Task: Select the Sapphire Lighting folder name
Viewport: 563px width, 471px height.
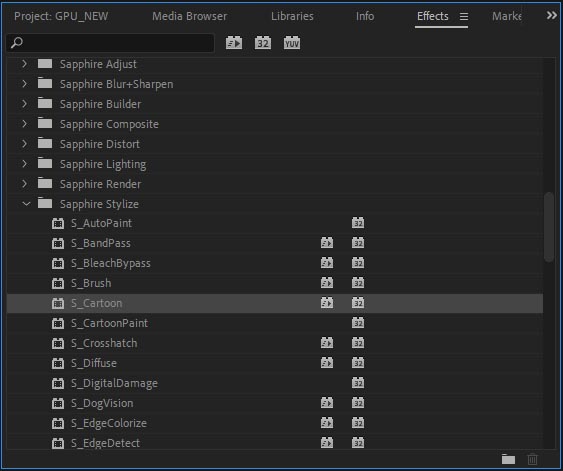Action: pyautogui.click(x=103, y=164)
